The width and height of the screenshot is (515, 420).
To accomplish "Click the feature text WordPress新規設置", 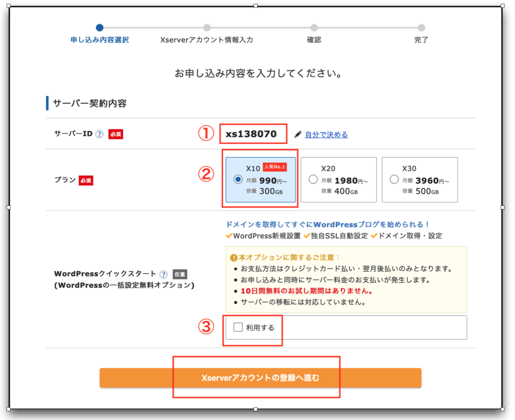I will (x=267, y=236).
